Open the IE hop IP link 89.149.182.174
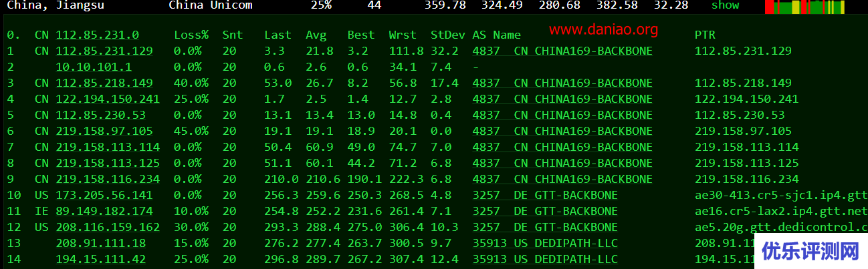868x269 pixels. (x=104, y=211)
